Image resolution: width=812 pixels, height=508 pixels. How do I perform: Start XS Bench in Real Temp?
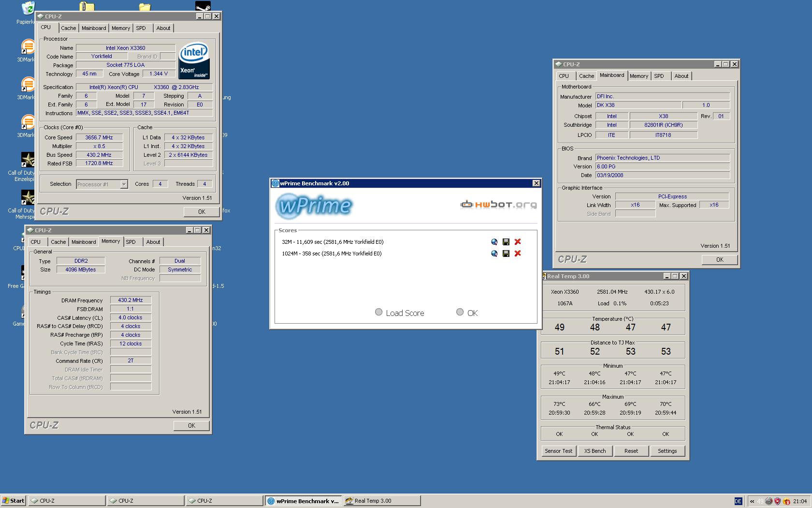click(x=595, y=451)
